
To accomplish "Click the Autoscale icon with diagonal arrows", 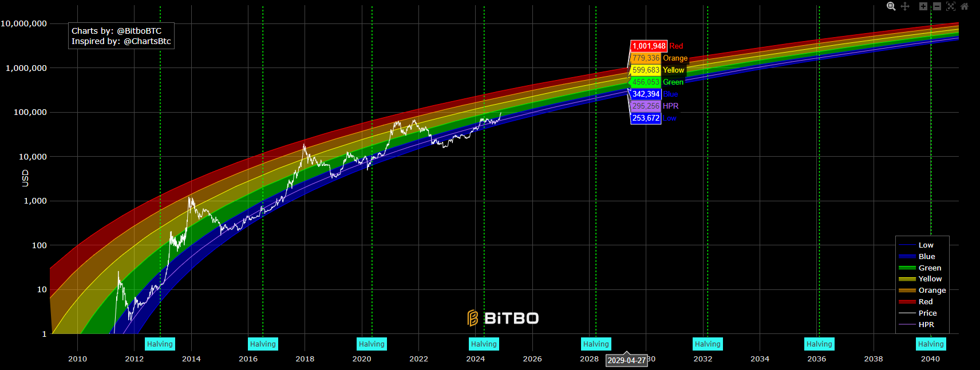I will 951,6.
